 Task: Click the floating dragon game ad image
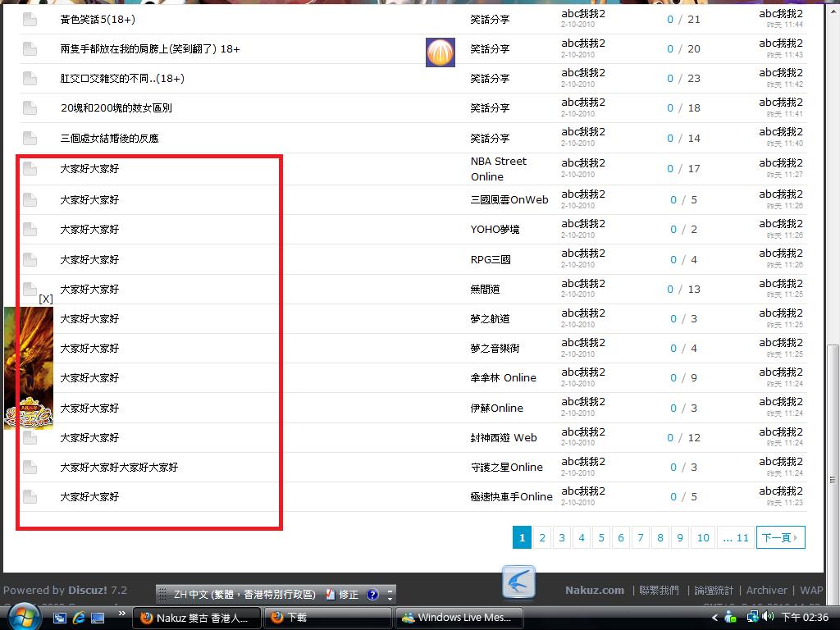point(29,367)
